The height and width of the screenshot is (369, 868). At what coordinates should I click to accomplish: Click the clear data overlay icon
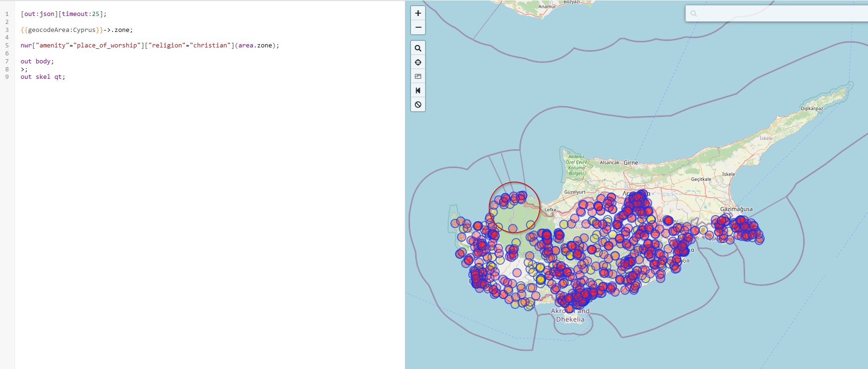click(418, 105)
